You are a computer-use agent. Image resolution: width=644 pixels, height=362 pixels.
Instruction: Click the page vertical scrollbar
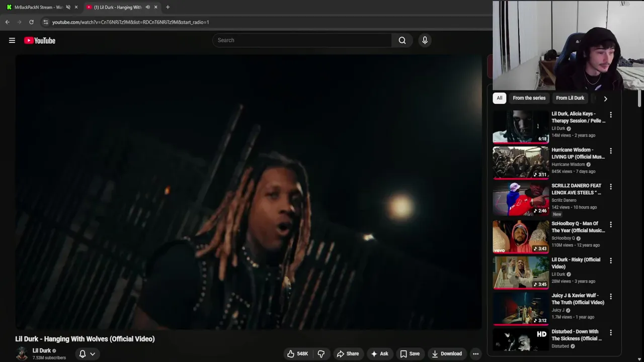(640, 98)
